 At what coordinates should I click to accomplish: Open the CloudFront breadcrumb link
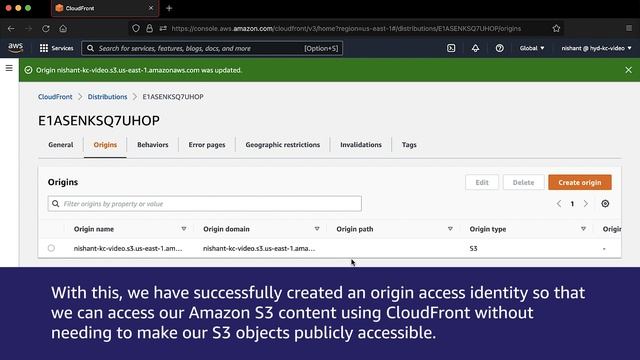[55, 97]
